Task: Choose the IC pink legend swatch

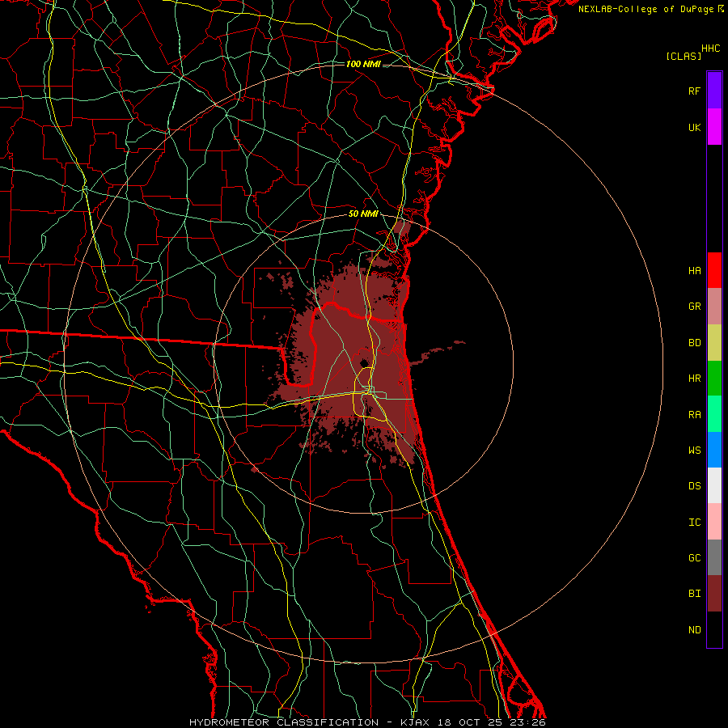Action: pos(714,522)
